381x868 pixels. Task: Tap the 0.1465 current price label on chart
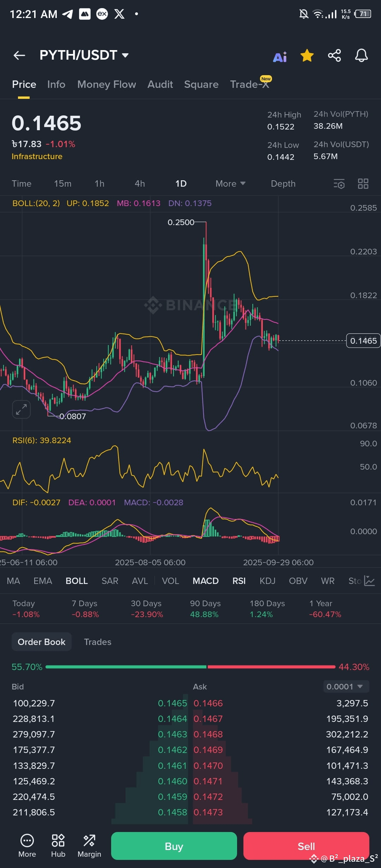pos(363,341)
